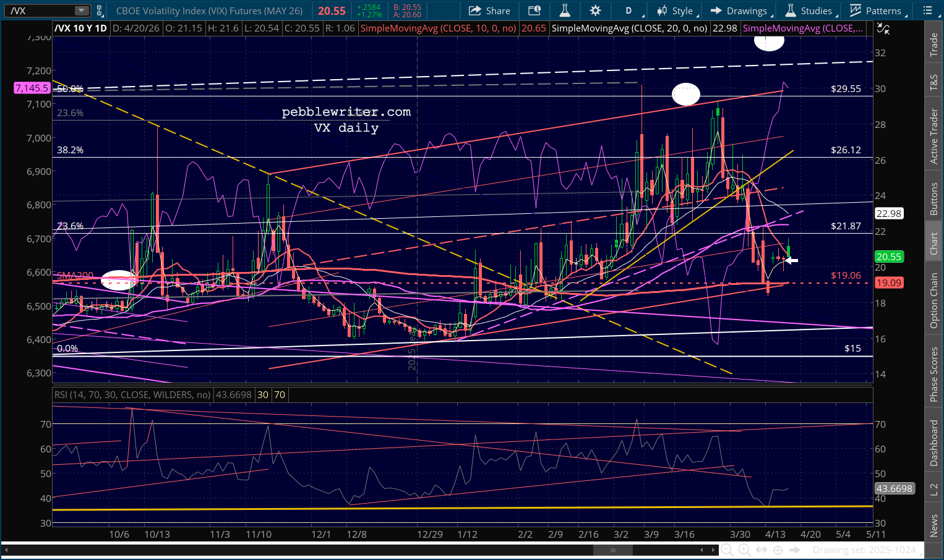Switch to the Option Chain sidebar tab
Image resolution: width=944 pixels, height=560 pixels.
(x=934, y=300)
